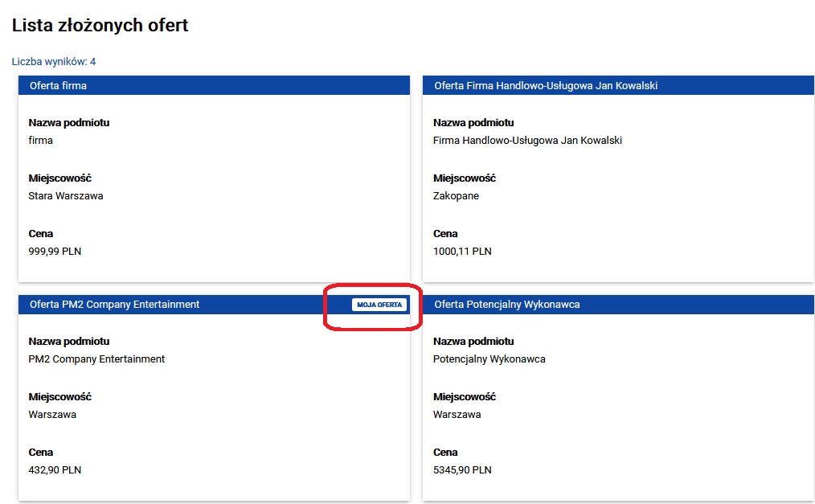Viewport: 815px width, 504px height.
Task: Open 'Oferta Firma Handlowo-Usługowa Jan Kowalski' header
Action: 546,85
